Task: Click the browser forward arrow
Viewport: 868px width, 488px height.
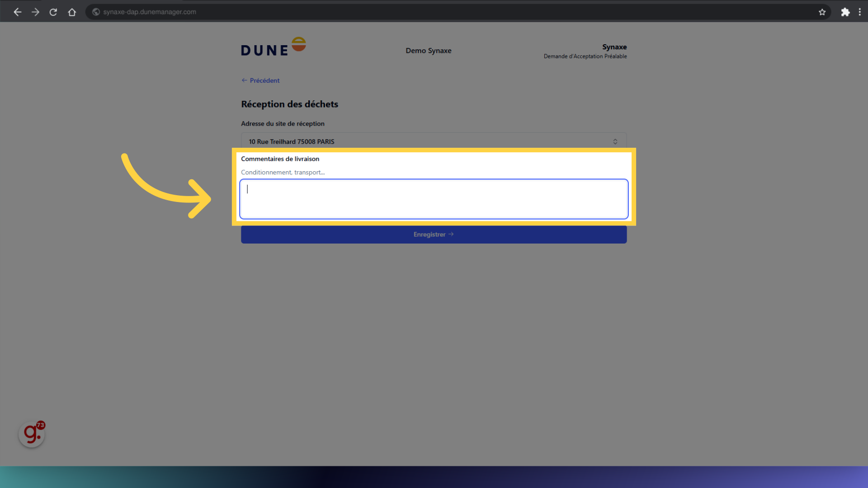Action: (x=35, y=12)
